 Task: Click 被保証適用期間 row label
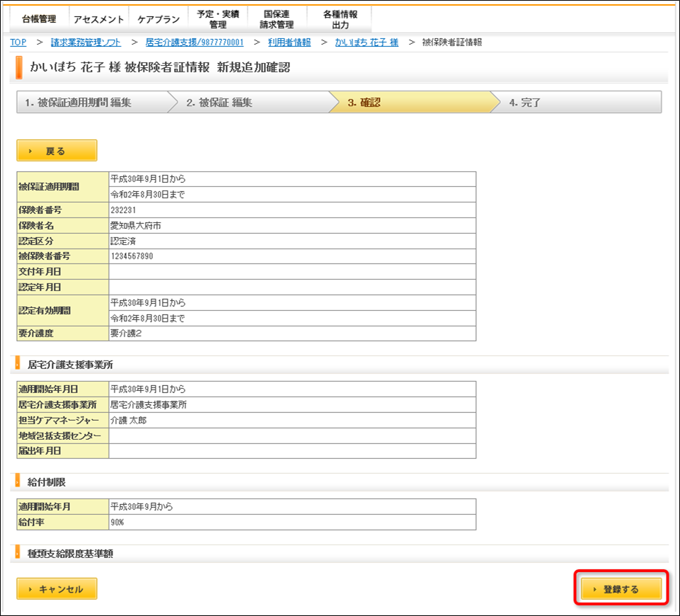[x=63, y=186]
